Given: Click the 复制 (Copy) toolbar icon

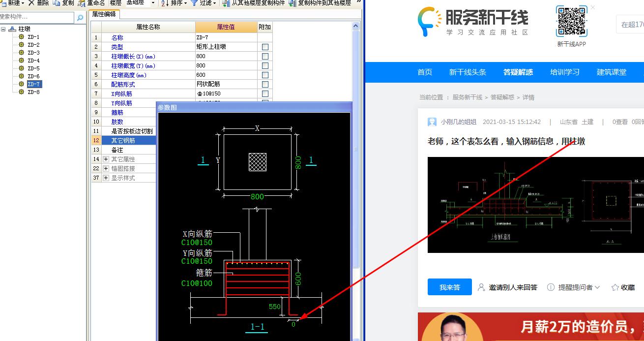Looking at the screenshot, I should [x=57, y=3].
